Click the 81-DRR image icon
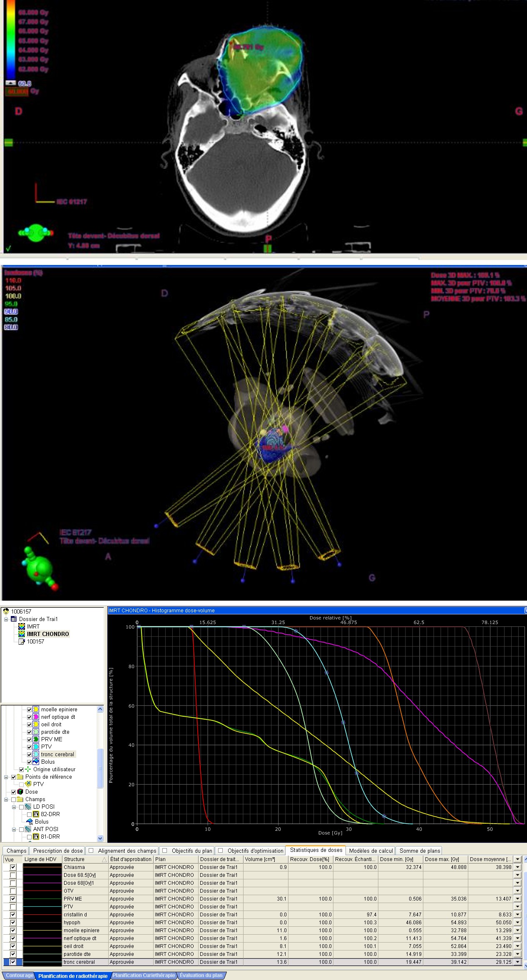 pos(36,836)
